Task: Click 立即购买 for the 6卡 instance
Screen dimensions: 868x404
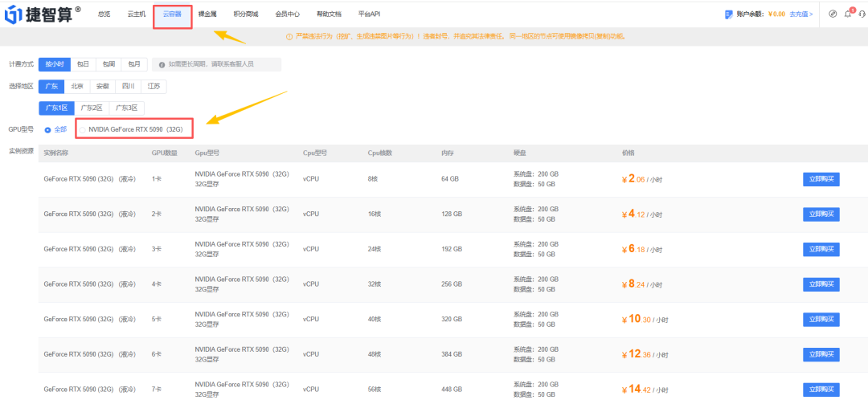Action: (x=821, y=355)
